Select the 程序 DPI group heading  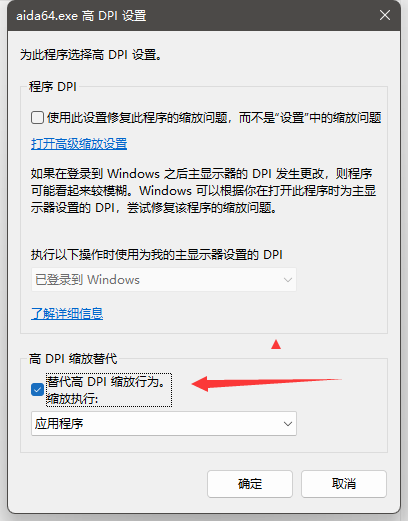point(53,87)
